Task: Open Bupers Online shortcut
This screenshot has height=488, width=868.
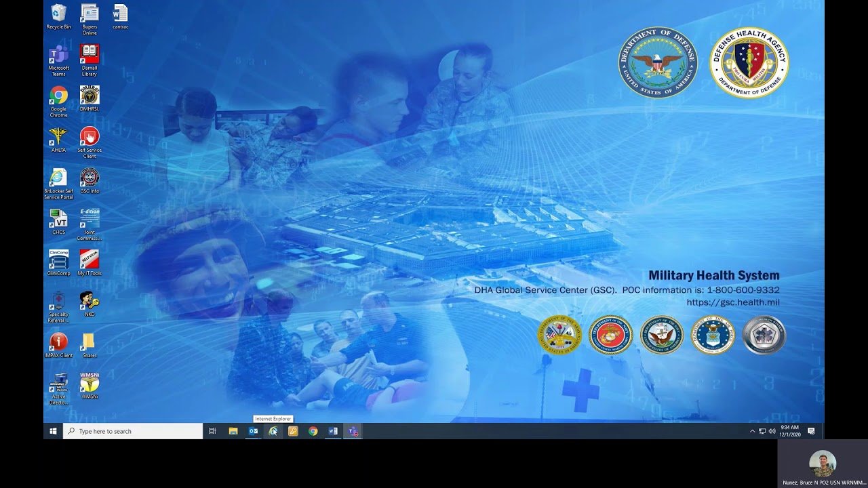Action: tap(90, 14)
